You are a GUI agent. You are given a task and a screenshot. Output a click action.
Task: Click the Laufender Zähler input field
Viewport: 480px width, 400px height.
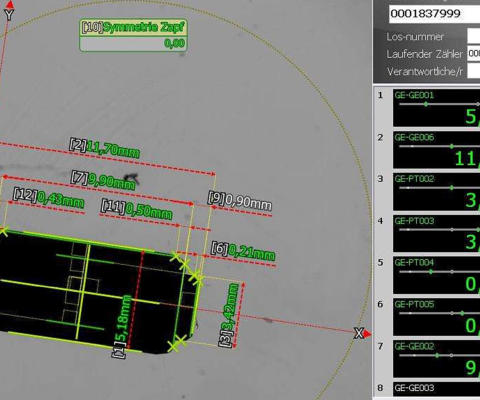(x=474, y=53)
